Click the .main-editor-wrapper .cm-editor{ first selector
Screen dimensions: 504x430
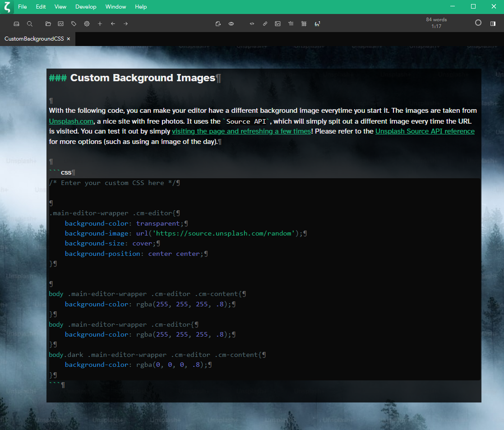click(x=112, y=213)
